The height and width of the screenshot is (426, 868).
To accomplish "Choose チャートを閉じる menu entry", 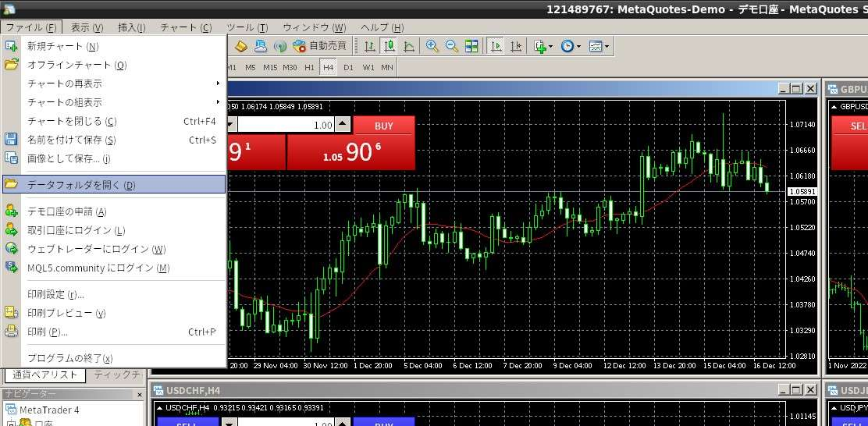I will (x=114, y=122).
